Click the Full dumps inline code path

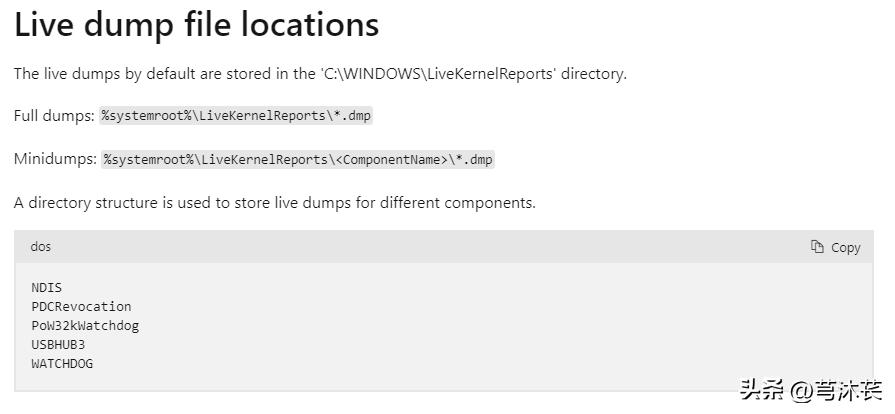236,116
